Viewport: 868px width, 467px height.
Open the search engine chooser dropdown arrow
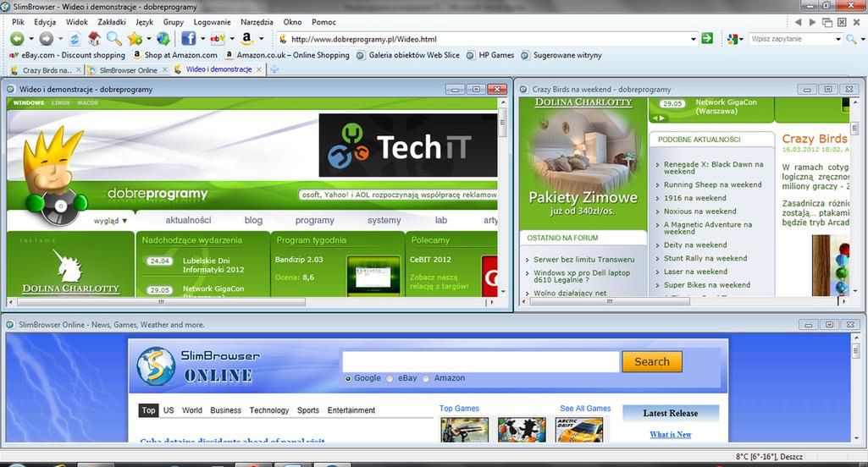[742, 39]
